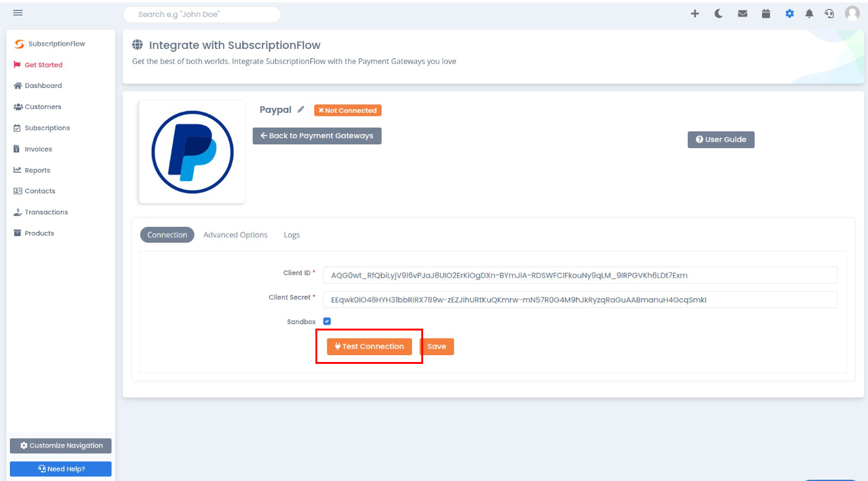Viewport: 868px width, 481px height.
Task: Click the Not Connected status badge
Action: (348, 110)
